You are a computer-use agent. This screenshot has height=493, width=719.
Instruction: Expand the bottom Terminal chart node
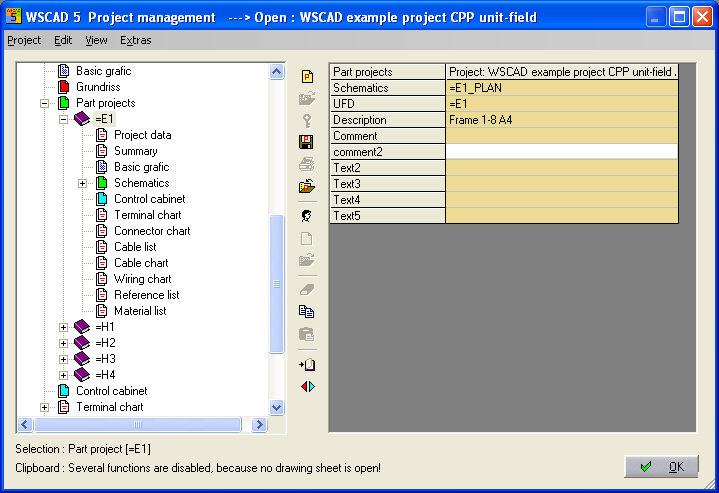[44, 407]
